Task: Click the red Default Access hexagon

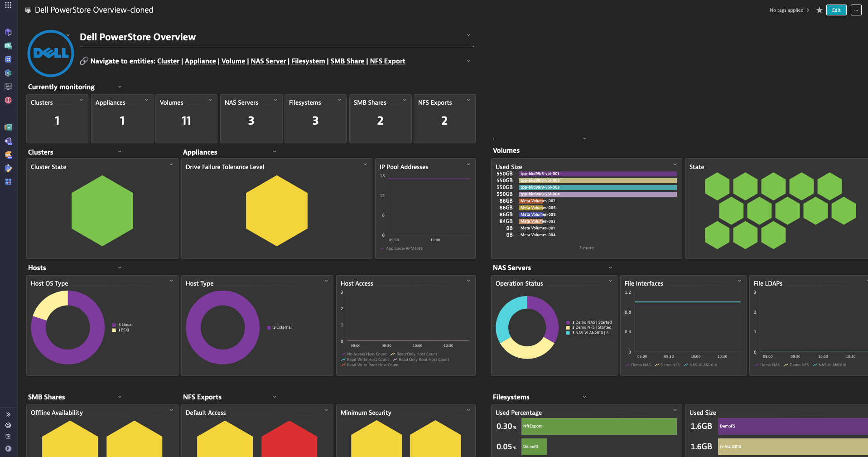Action: [x=289, y=439]
